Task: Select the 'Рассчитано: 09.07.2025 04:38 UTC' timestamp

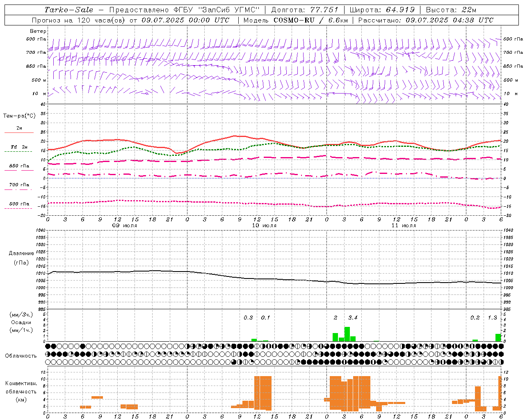Action: pyautogui.click(x=426, y=20)
